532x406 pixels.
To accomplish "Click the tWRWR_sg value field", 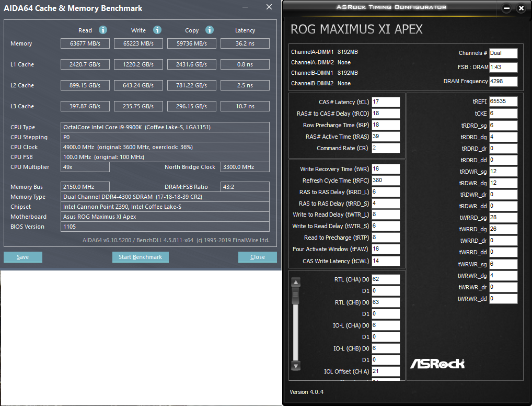I will click(503, 264).
